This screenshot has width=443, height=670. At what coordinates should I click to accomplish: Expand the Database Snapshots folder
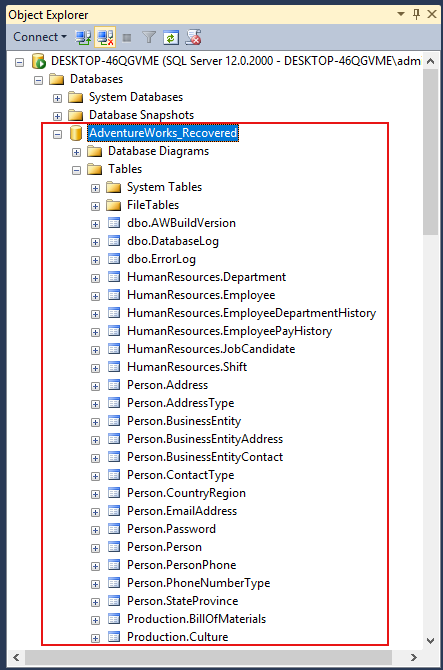(x=57, y=116)
